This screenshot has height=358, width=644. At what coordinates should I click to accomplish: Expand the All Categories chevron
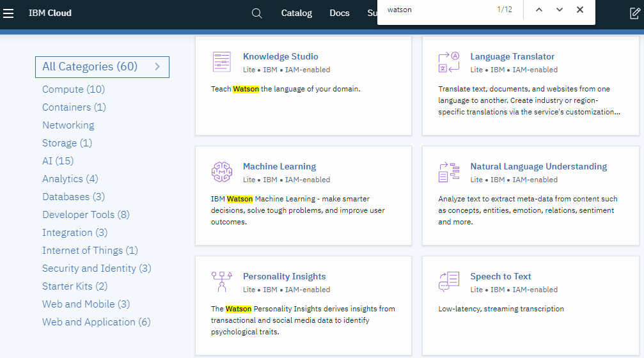[157, 66]
